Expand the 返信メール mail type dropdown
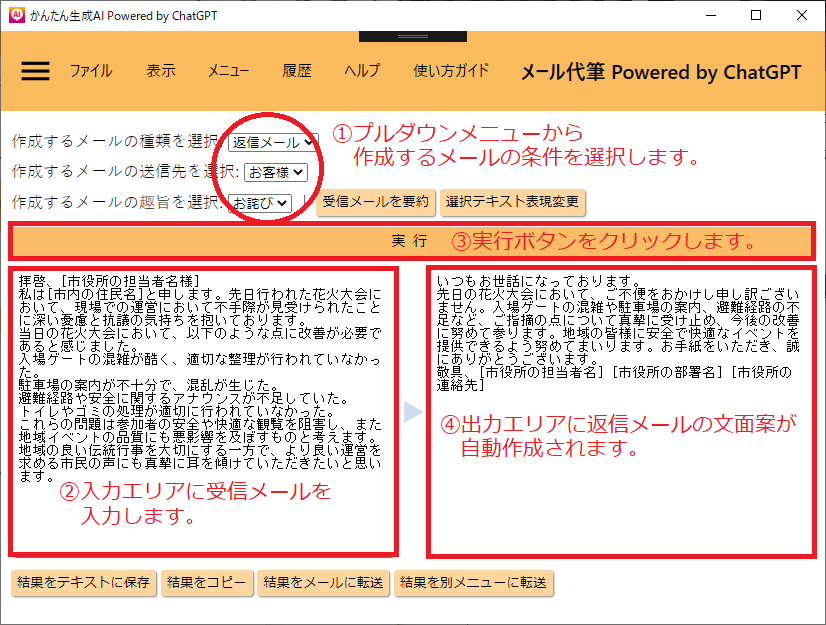 [x=272, y=143]
